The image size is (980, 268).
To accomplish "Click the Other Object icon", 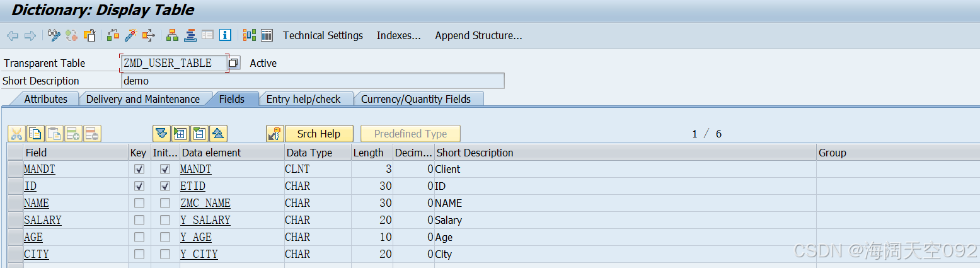I will (x=89, y=35).
